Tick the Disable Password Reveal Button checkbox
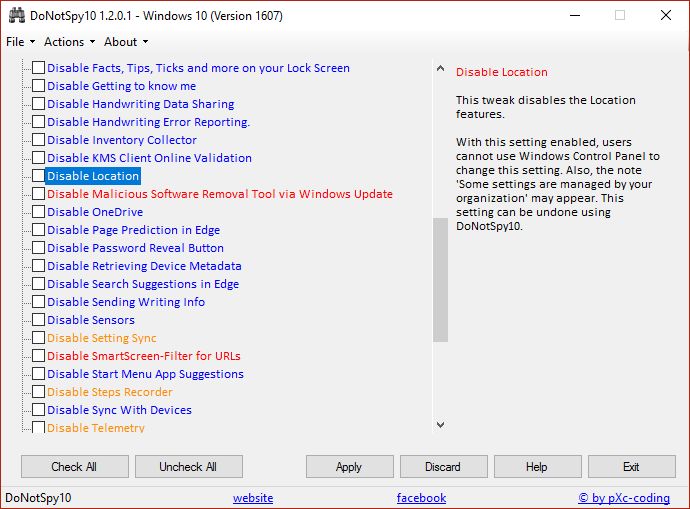This screenshot has height=509, width=690. pyautogui.click(x=38, y=248)
